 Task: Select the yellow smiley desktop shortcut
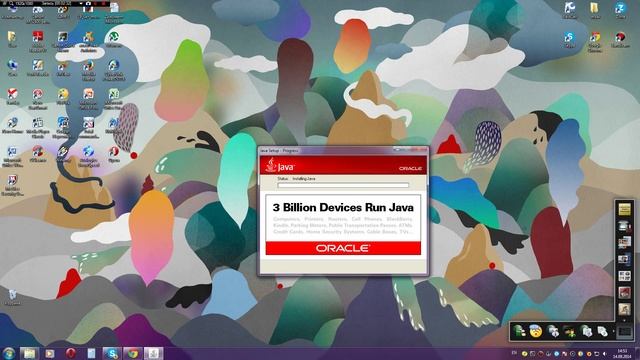pyautogui.click(x=63, y=97)
